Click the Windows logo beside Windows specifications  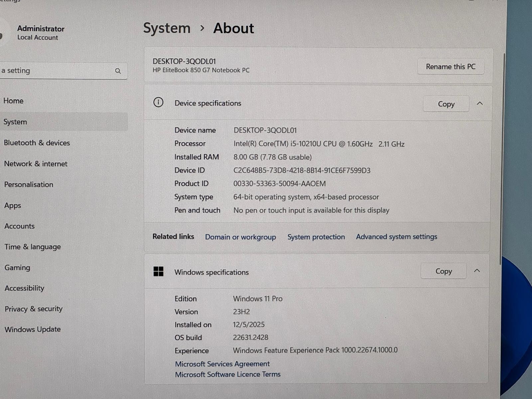coord(158,271)
